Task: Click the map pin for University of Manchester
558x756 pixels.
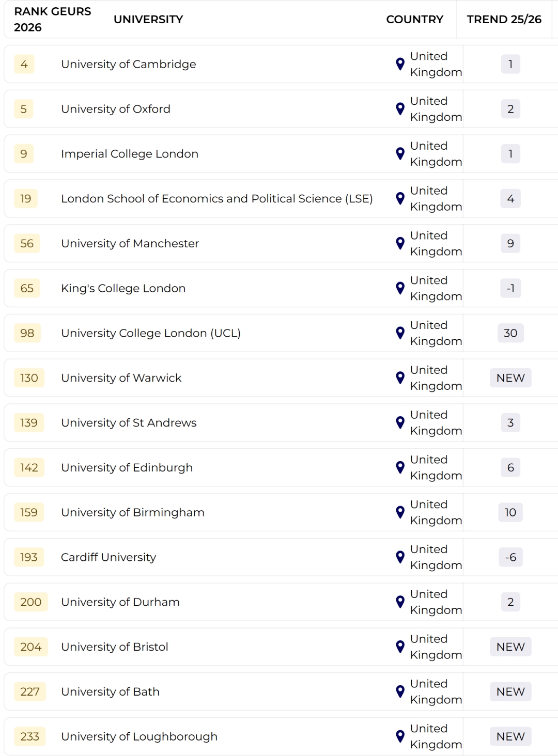Action: click(x=400, y=243)
